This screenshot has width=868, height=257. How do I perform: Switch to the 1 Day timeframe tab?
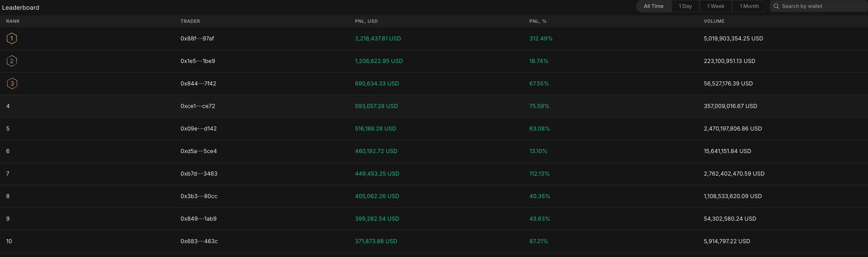(x=685, y=6)
